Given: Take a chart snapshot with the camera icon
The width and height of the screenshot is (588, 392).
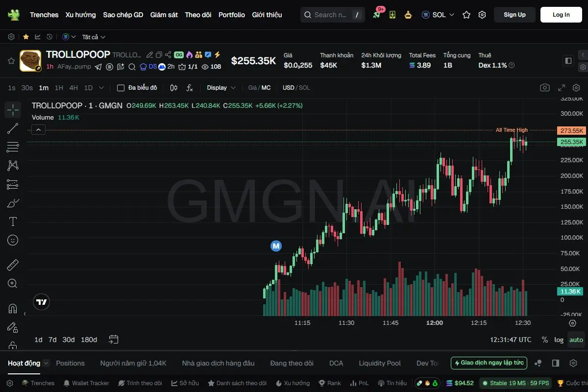Looking at the screenshot, I should [x=545, y=88].
